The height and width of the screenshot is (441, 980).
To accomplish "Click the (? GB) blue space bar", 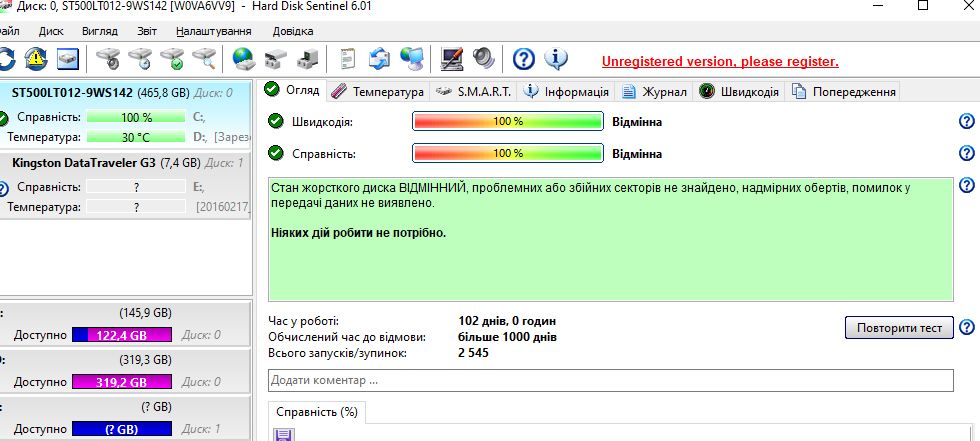I will [122, 429].
